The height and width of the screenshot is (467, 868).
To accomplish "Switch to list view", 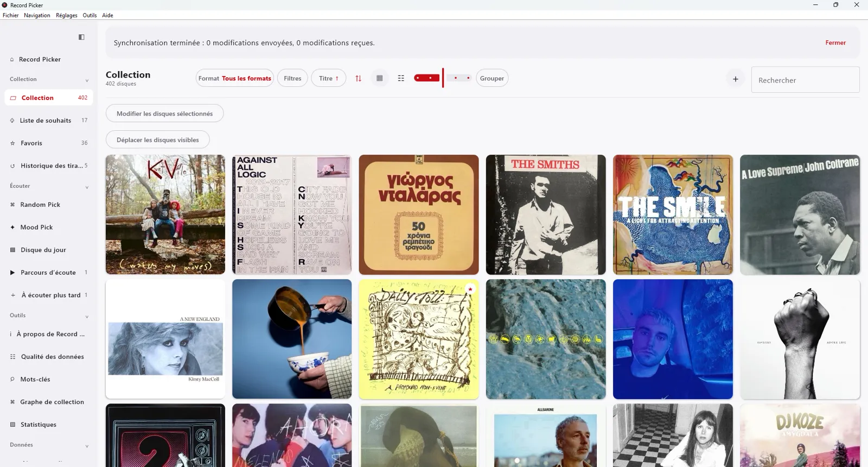I will click(401, 78).
